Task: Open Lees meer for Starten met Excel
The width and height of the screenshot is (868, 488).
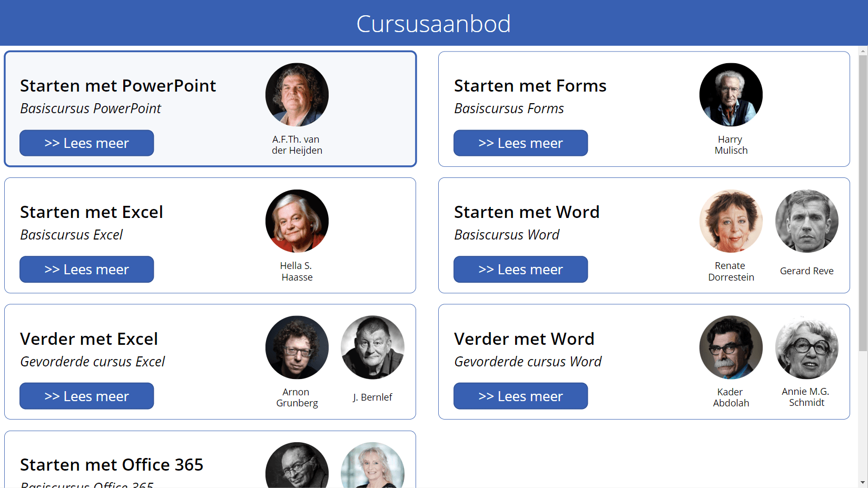Action: [x=86, y=270]
